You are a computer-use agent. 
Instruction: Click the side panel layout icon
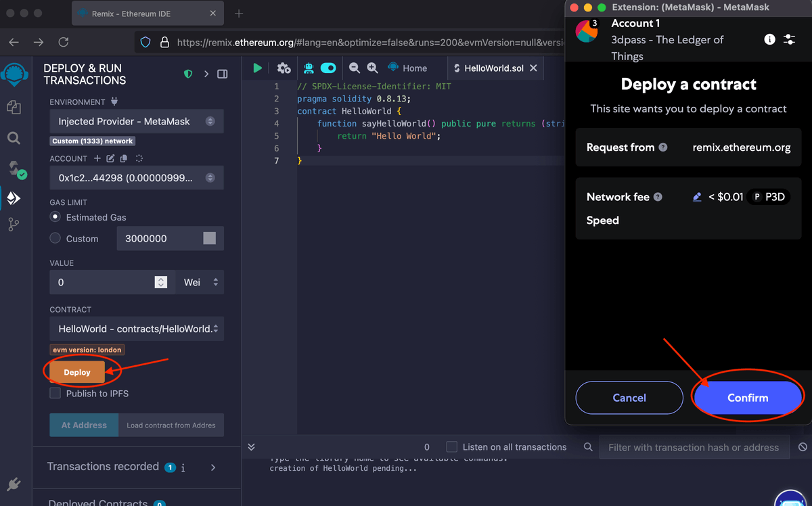(x=222, y=74)
